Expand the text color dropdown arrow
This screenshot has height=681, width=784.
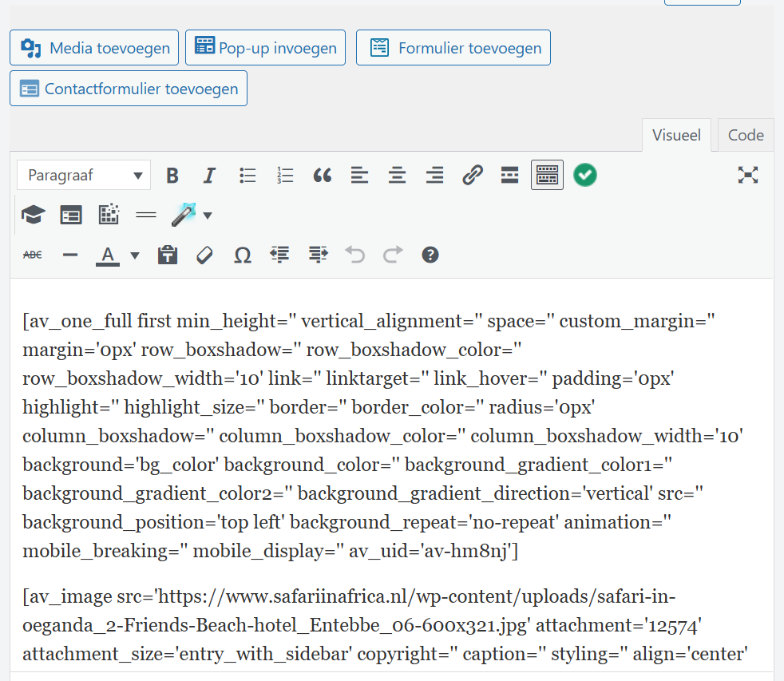[x=135, y=255]
